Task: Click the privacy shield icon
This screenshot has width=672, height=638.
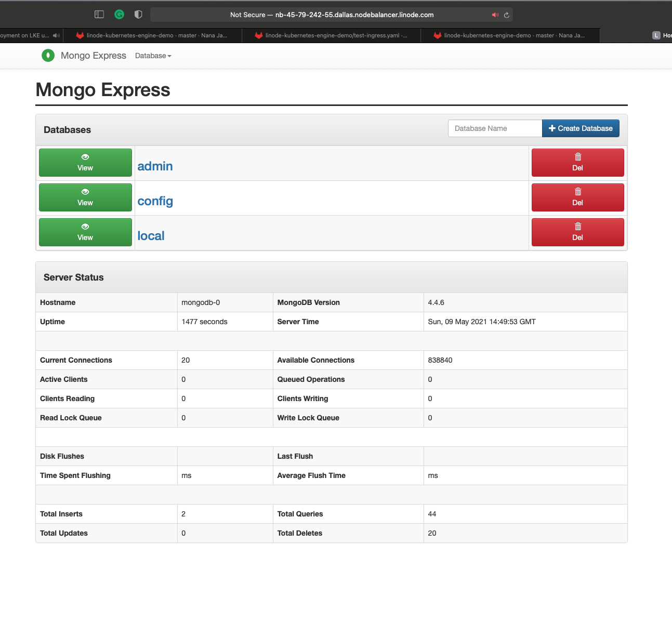Action: (x=138, y=15)
